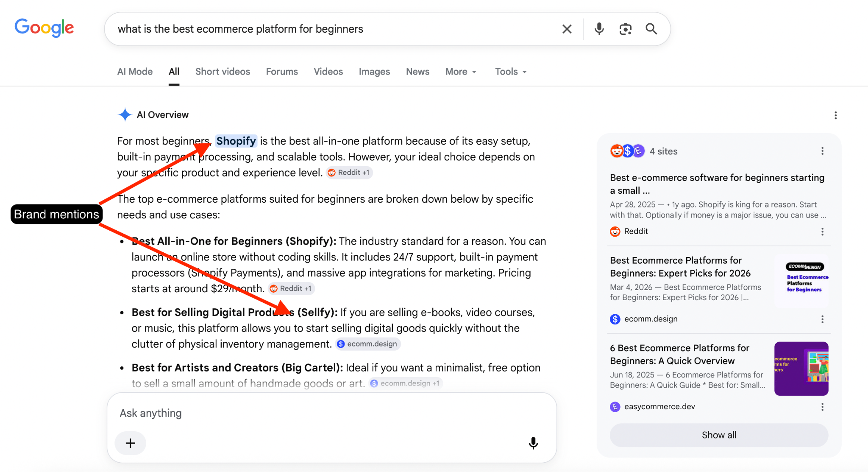The height and width of the screenshot is (472, 868).
Task: Open the 4 sites panel options menu
Action: tap(822, 151)
